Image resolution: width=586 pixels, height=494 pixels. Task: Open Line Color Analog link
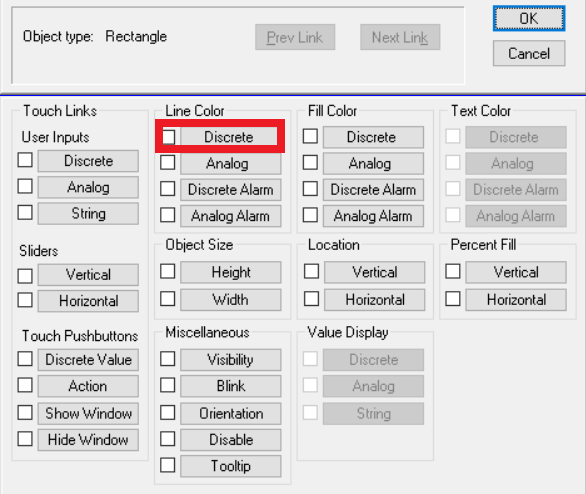pyautogui.click(x=231, y=163)
